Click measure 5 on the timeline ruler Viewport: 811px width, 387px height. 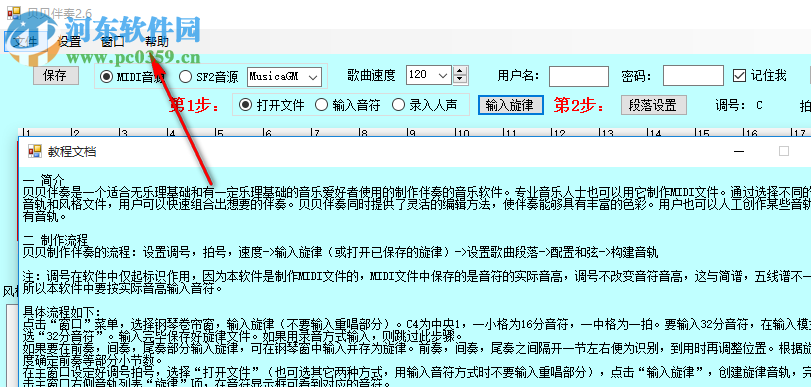pos(220,132)
